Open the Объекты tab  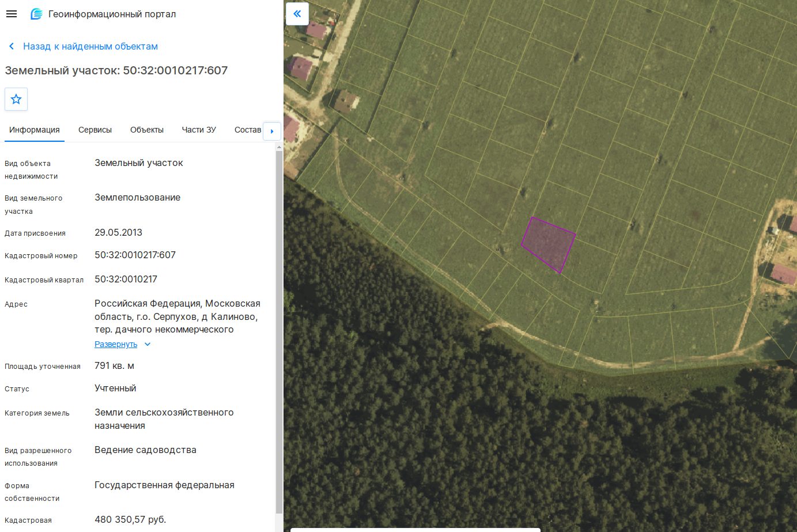pos(147,130)
